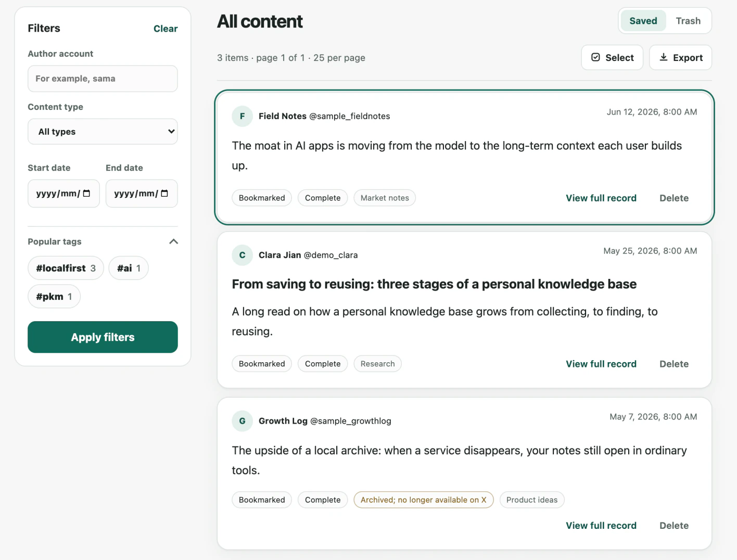
Task: Click the @demo_clara handle
Action: [331, 255]
